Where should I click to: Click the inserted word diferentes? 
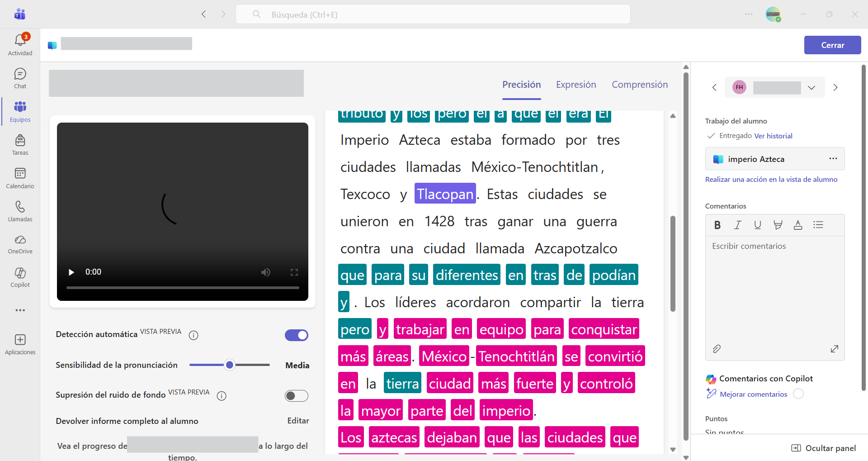pos(467,275)
